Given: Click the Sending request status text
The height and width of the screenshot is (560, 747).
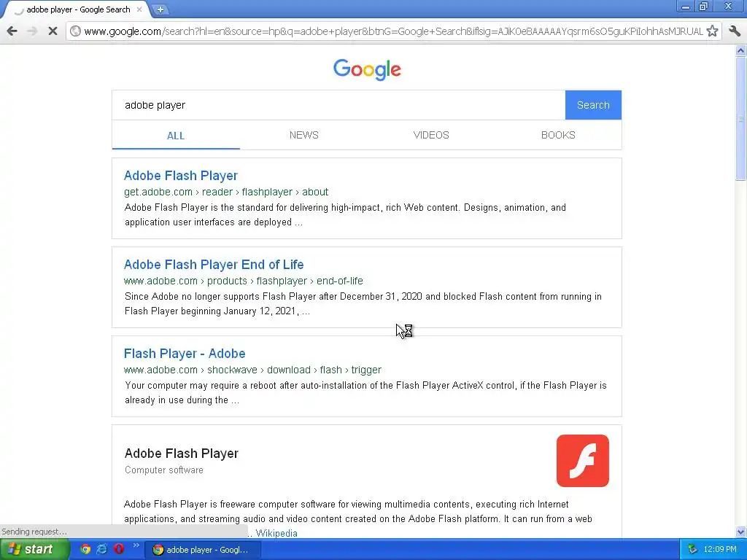Looking at the screenshot, I should pos(34,532).
